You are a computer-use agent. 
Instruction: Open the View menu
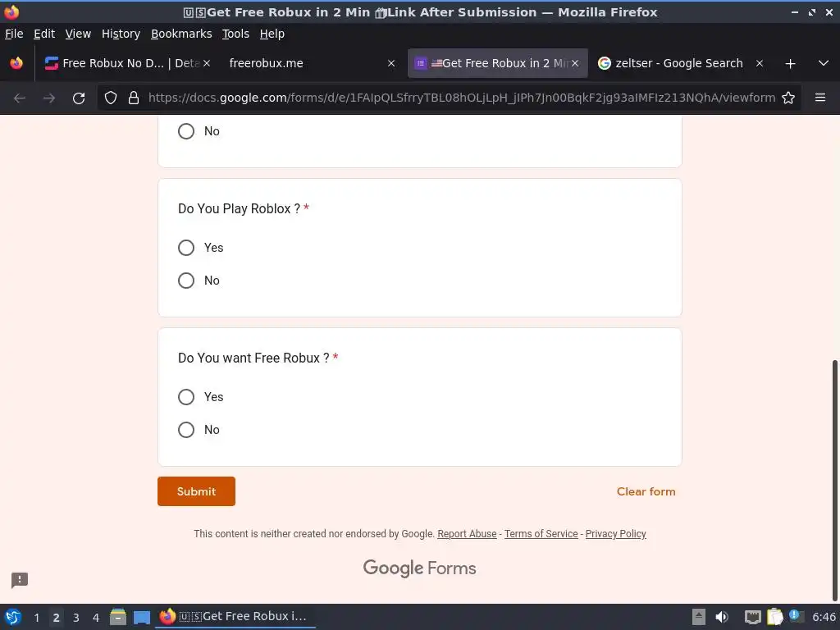tap(78, 34)
